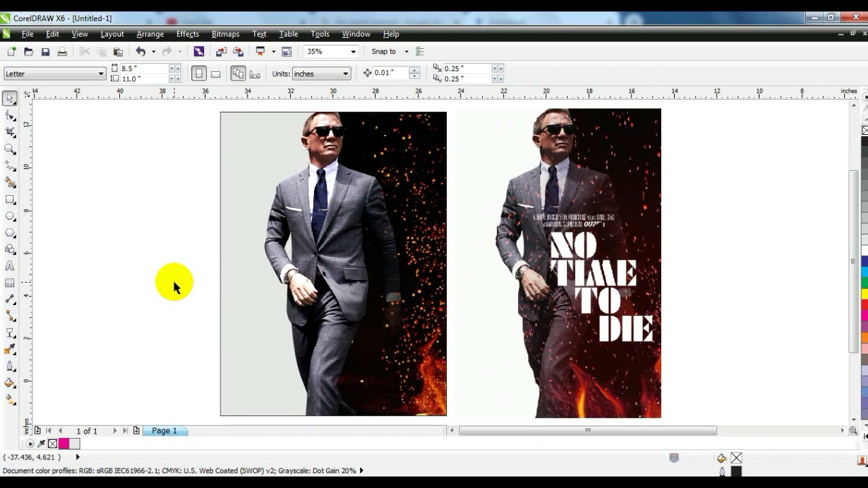Select the Blend interactive tool
This screenshot has width=868, height=488.
click(10, 333)
